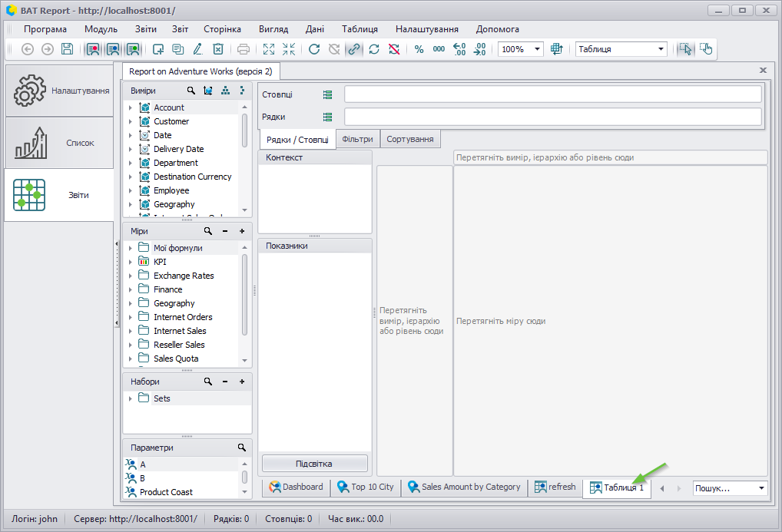Expand the Employee dimension
This screenshot has width=782, height=532.
pos(131,190)
